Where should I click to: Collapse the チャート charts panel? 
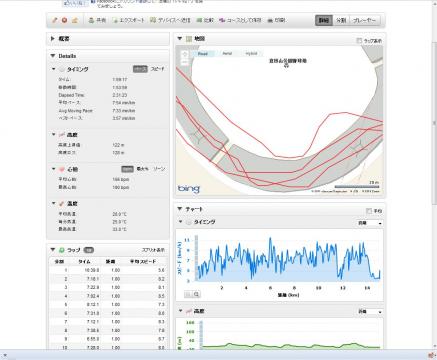pos(180,209)
